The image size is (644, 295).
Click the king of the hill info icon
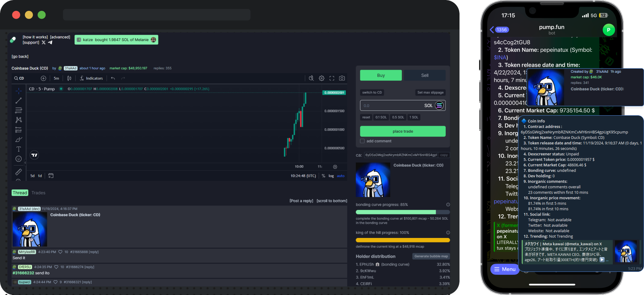tap(448, 233)
